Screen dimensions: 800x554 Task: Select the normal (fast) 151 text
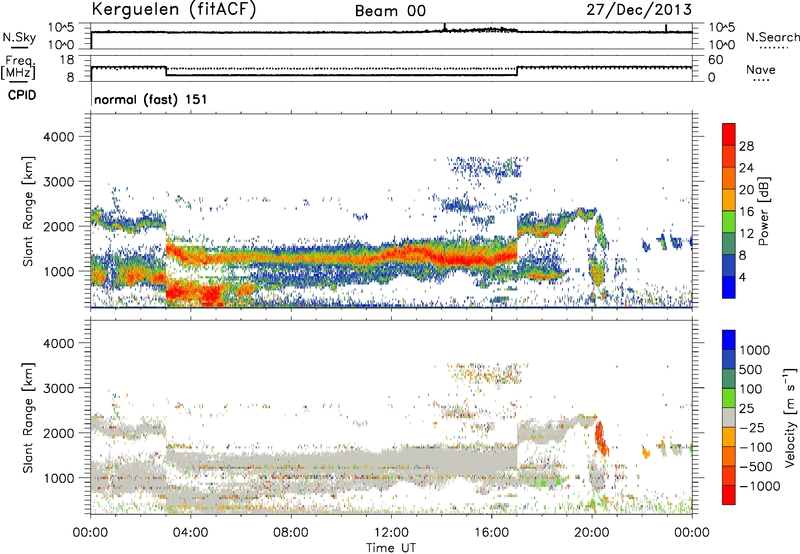[151, 99]
